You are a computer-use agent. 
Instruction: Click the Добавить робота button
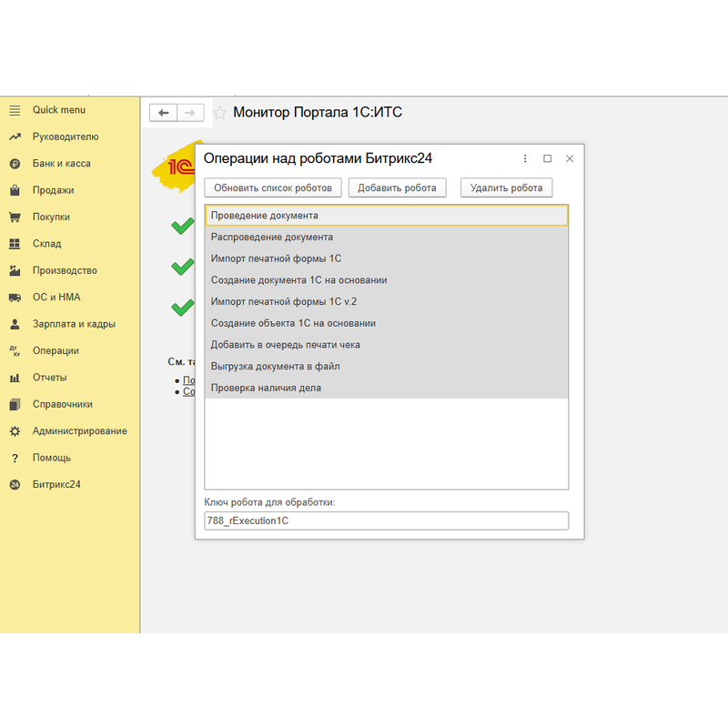click(x=397, y=188)
